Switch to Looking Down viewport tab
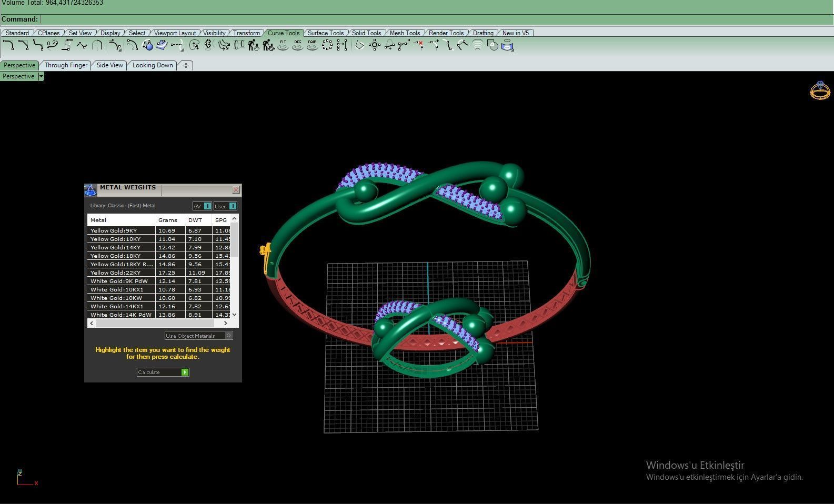834x504 pixels. pyautogui.click(x=153, y=65)
